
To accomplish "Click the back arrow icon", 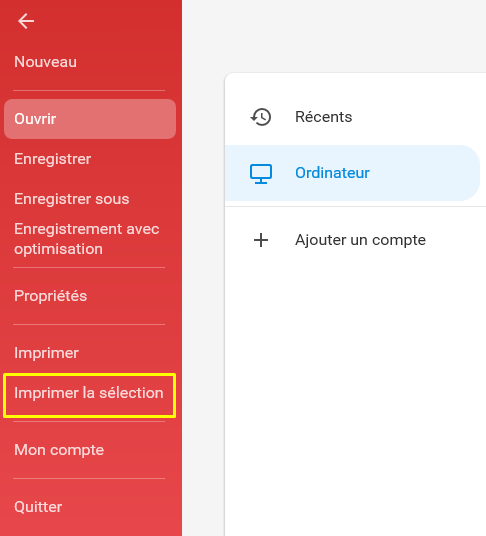I will point(26,22).
